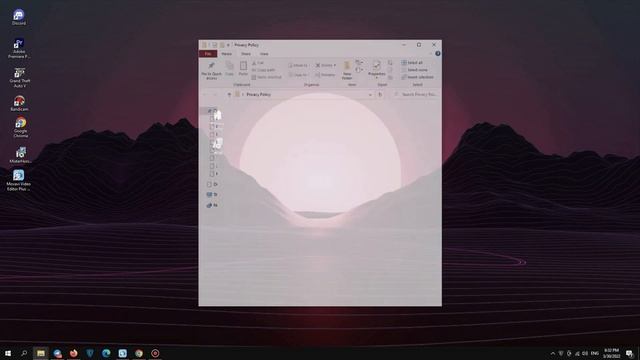Click the volume icon in the system tray
This screenshot has height=360, width=640.
(585, 353)
